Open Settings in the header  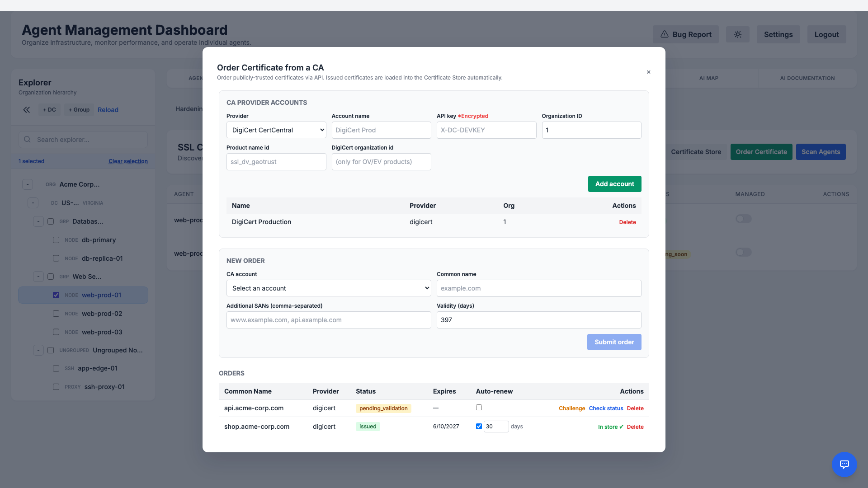(x=778, y=34)
